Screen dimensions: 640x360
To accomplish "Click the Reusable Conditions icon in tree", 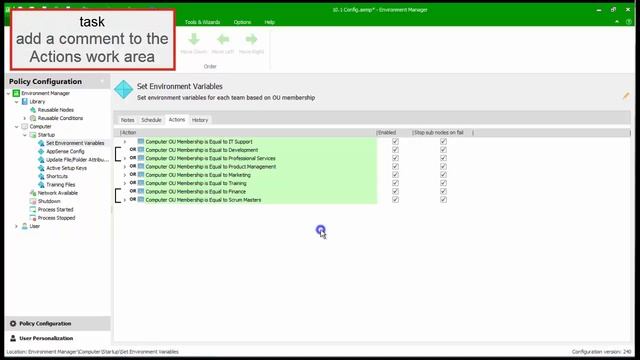I will point(33,118).
